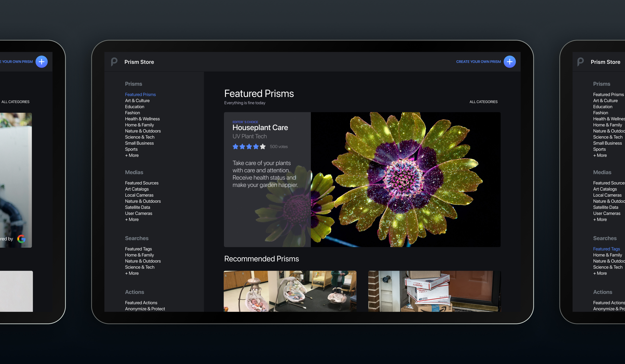Select Featured Actions in center sidebar

pyautogui.click(x=141, y=303)
